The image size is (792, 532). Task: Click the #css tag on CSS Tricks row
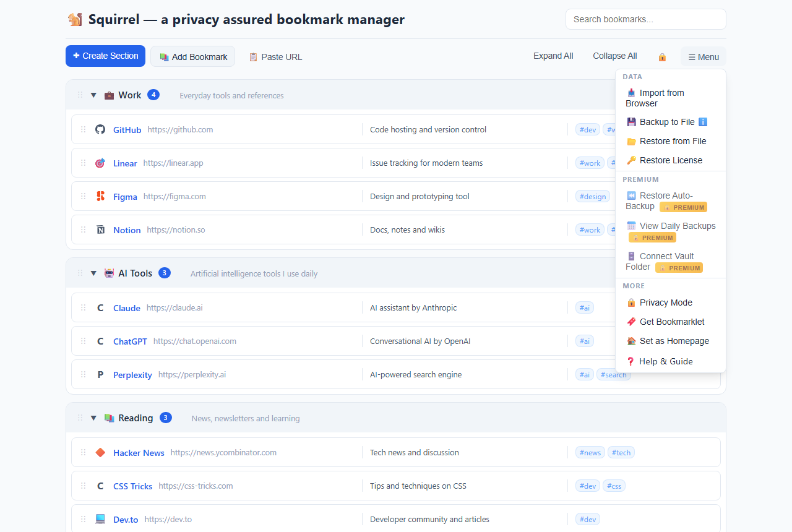click(x=614, y=486)
